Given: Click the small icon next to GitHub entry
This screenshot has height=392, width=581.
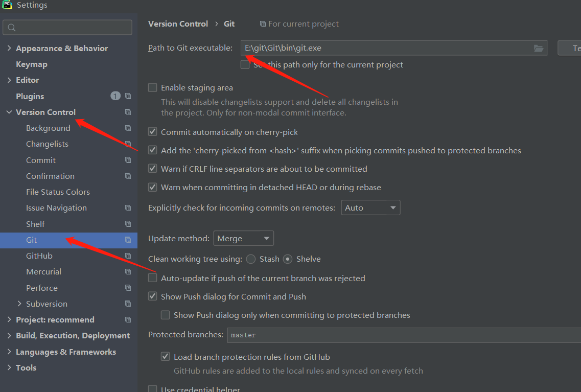Looking at the screenshot, I should click(127, 256).
